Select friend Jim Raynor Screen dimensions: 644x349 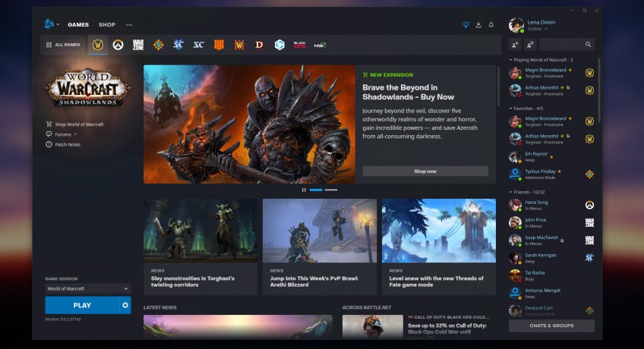[551, 156]
